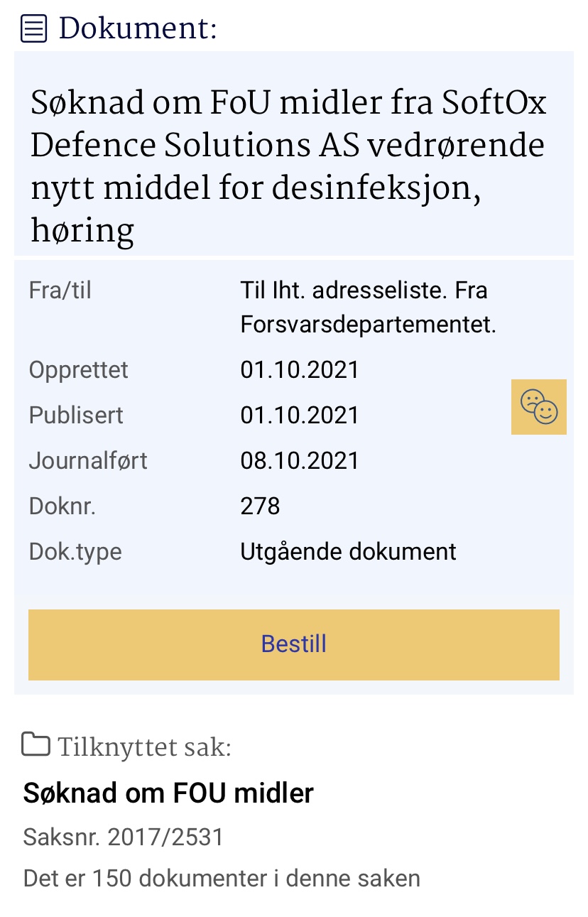Click the Fra/til field label
The height and width of the screenshot is (917, 588).
click(x=60, y=291)
